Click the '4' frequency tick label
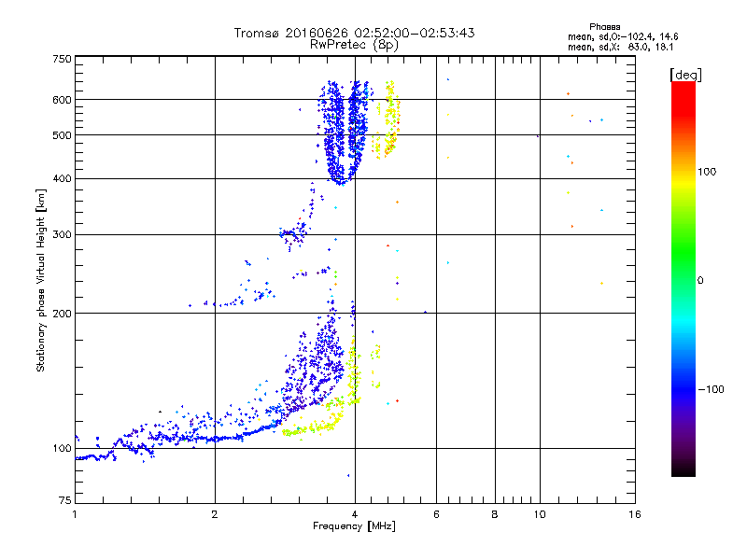 click(x=355, y=514)
